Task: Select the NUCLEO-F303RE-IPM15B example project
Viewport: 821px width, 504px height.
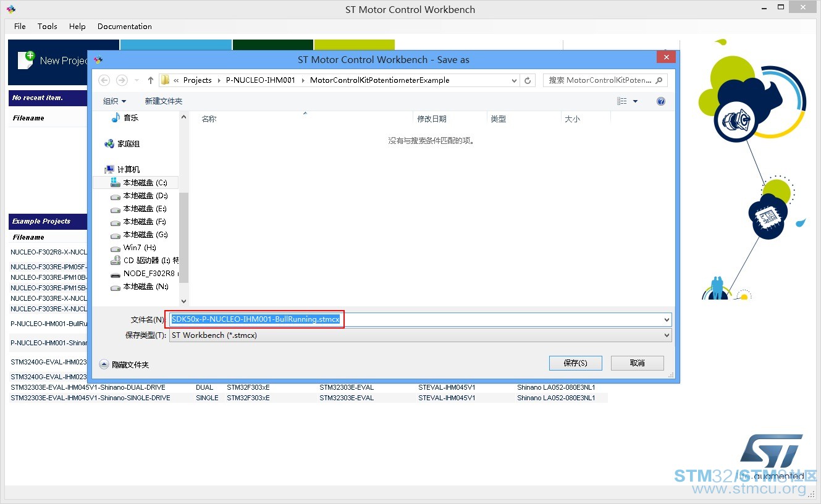Action: tap(49, 288)
